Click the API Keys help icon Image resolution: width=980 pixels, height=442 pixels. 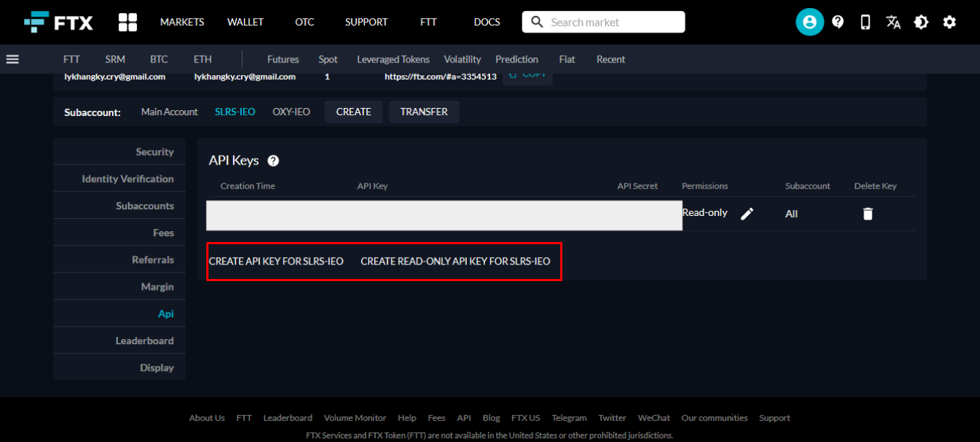pos(273,161)
